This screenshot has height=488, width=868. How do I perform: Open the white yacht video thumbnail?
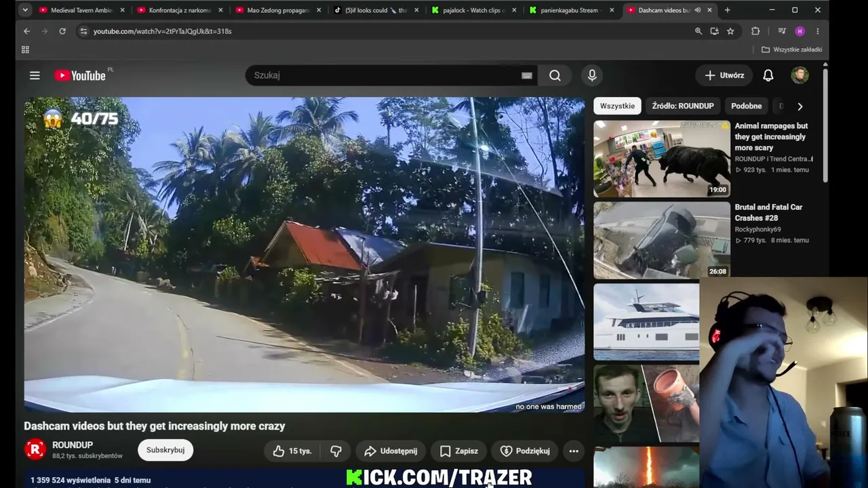tap(646, 322)
